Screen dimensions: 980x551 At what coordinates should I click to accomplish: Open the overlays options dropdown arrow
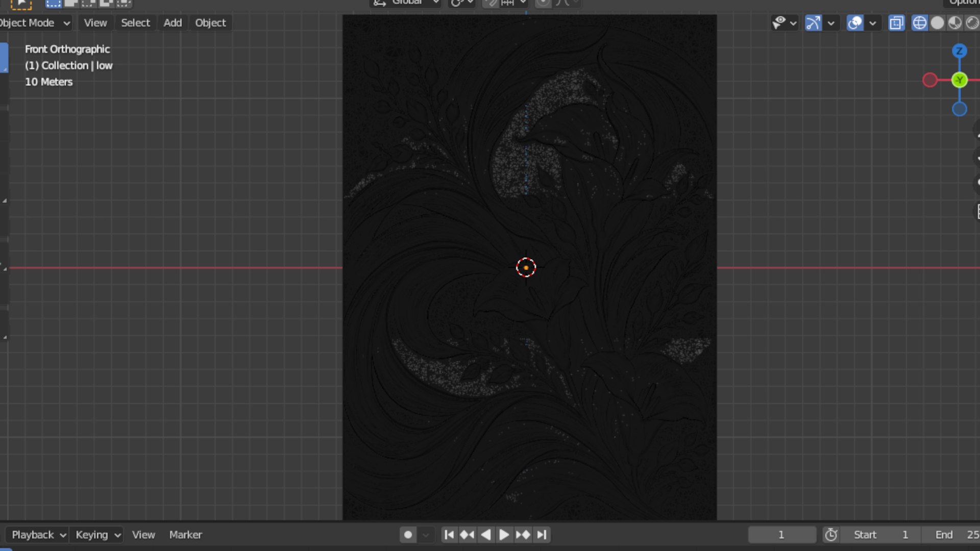click(x=873, y=23)
